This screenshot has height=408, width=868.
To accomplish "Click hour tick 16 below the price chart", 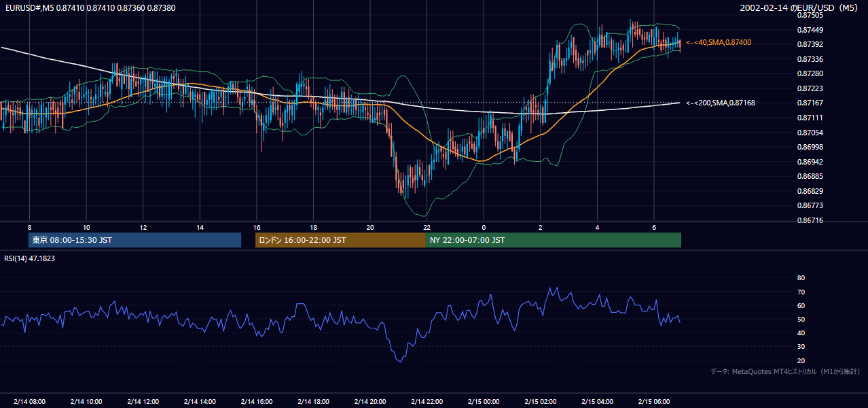I will [x=257, y=227].
